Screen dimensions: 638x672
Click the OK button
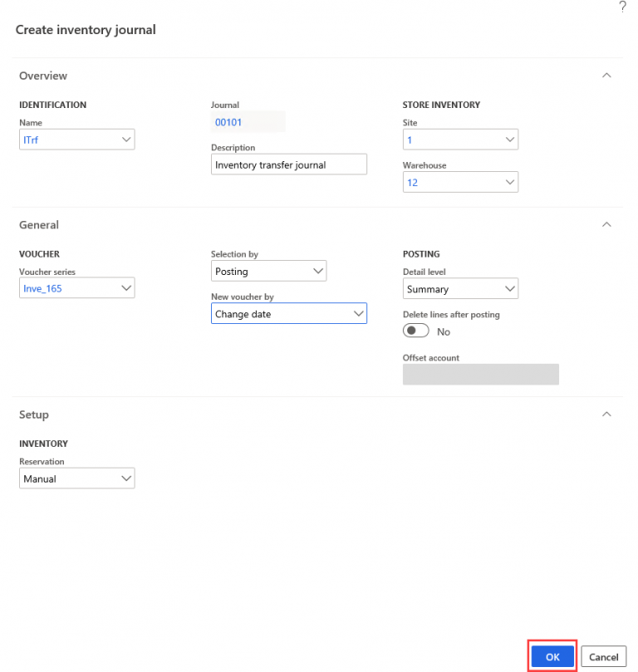pos(552,655)
